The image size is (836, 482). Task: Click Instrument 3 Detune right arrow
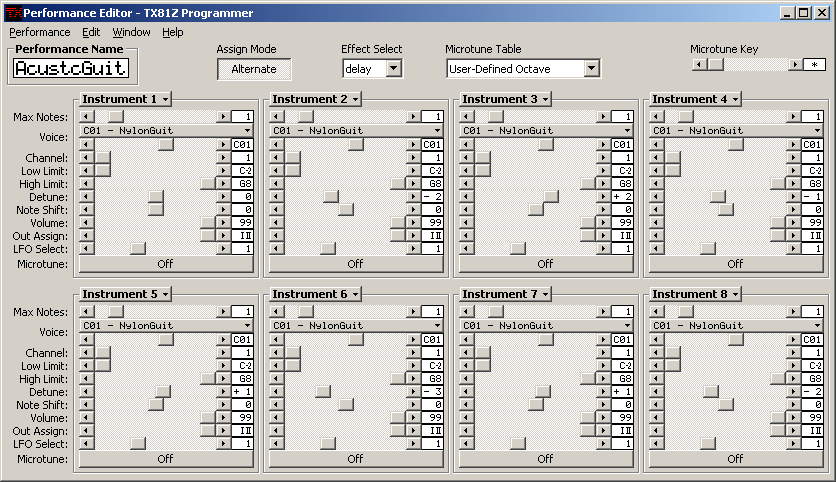point(604,197)
